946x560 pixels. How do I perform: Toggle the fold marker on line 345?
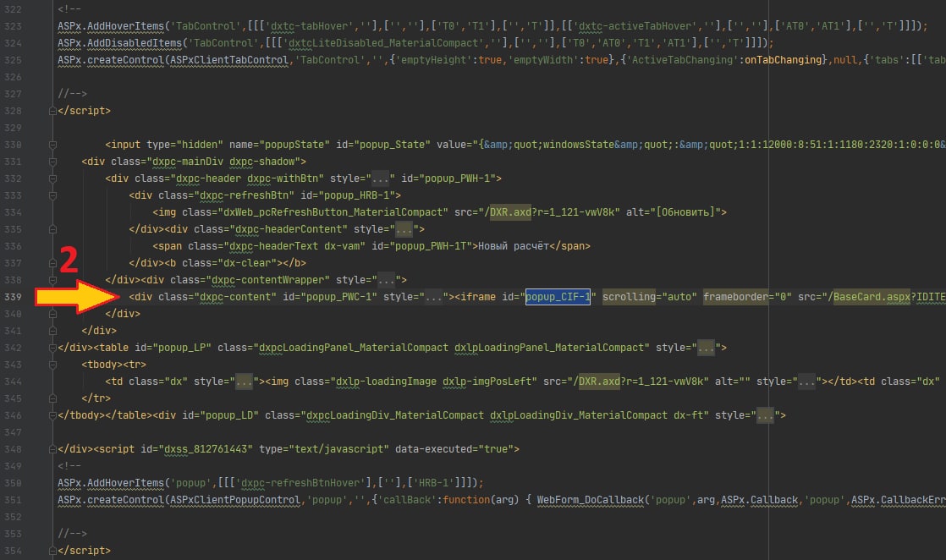pyautogui.click(x=52, y=398)
